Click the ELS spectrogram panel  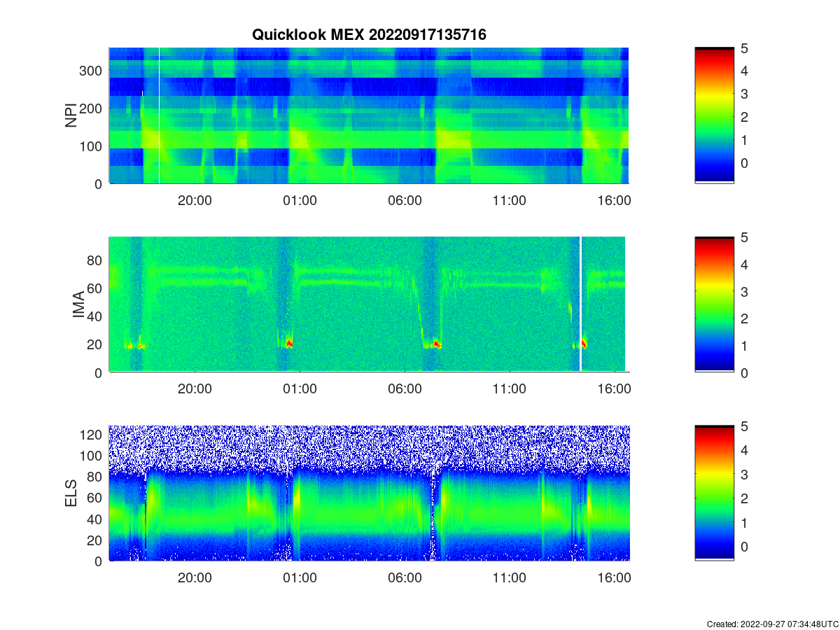coord(369,493)
